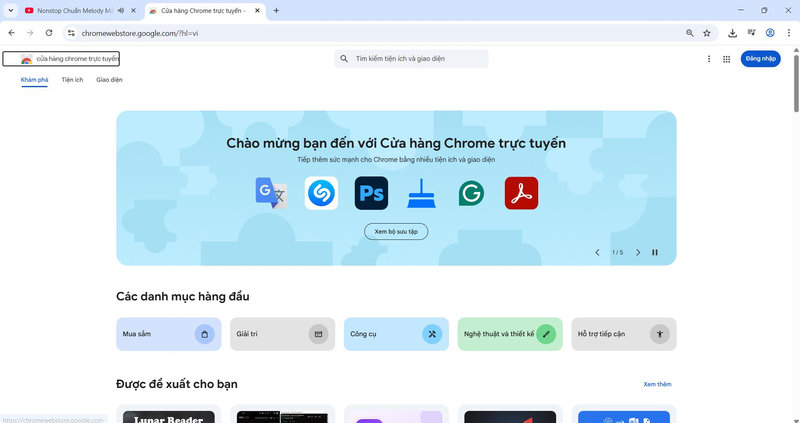Close the YouTube Nonstop tab
Viewport: 800px width, 423px height.
pyautogui.click(x=134, y=10)
